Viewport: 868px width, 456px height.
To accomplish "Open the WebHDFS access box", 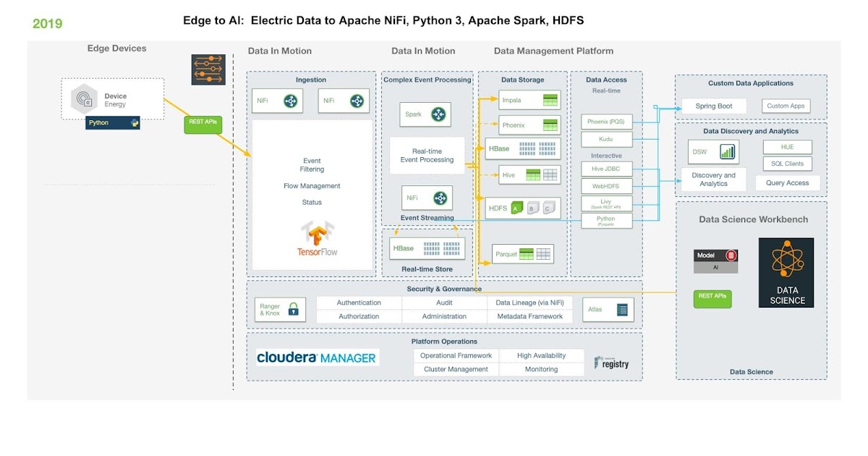I will coord(606,185).
